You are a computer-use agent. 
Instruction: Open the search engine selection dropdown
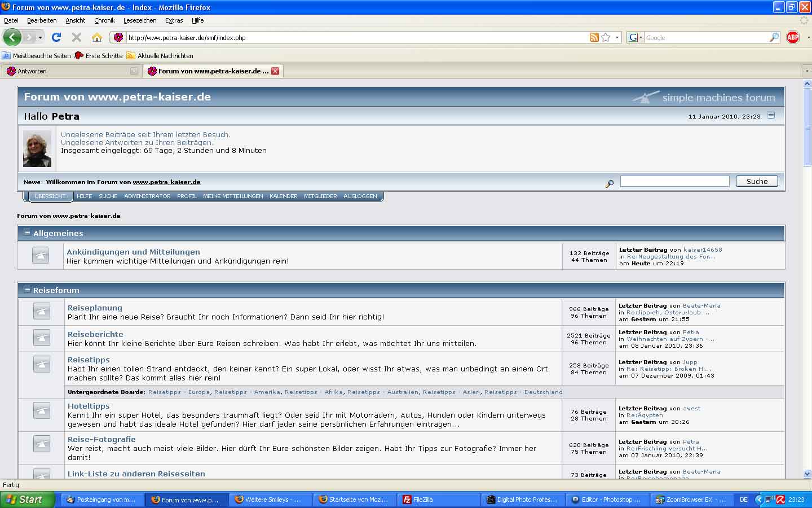tap(635, 37)
